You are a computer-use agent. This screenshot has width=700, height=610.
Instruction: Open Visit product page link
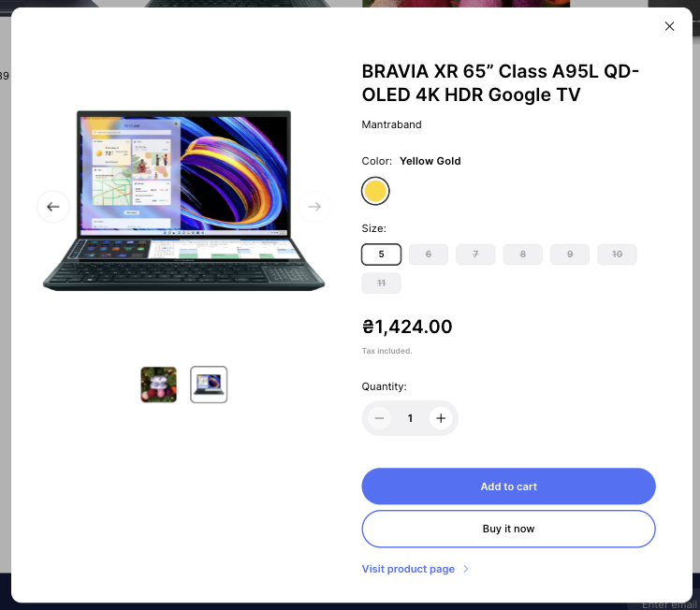(x=408, y=569)
